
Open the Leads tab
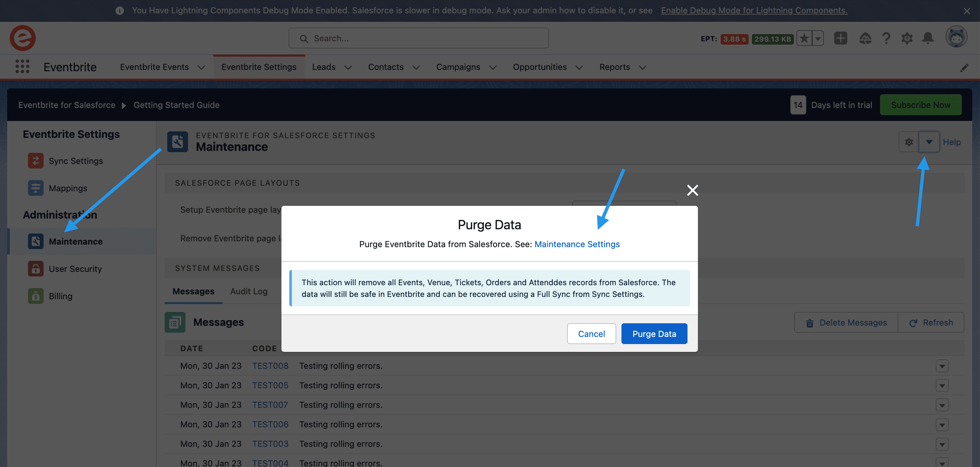(x=324, y=67)
